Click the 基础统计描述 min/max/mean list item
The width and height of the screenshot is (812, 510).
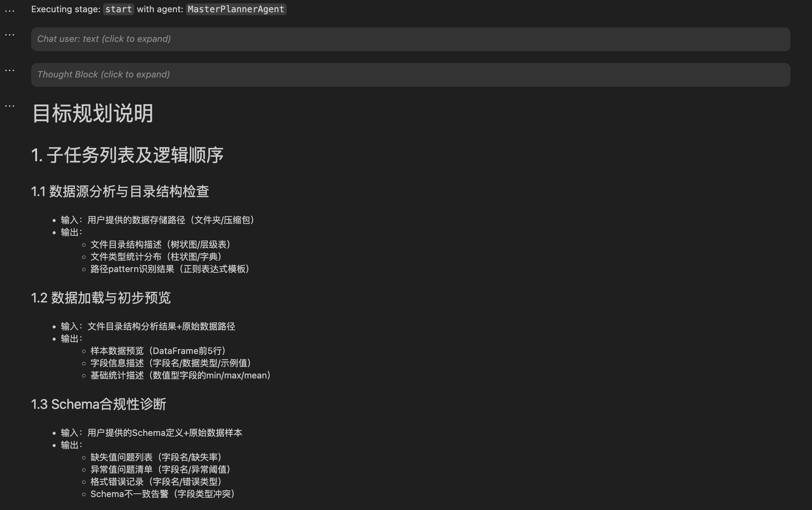tap(180, 375)
